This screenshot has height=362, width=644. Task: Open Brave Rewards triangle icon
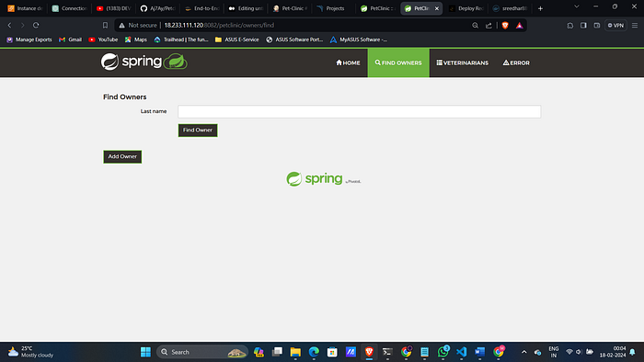click(520, 25)
